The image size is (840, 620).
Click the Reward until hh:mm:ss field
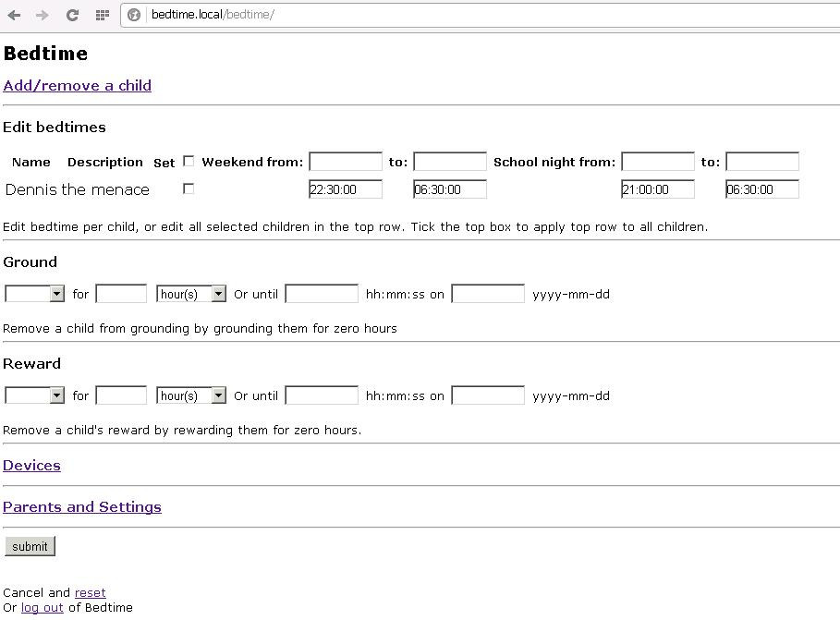pos(322,395)
